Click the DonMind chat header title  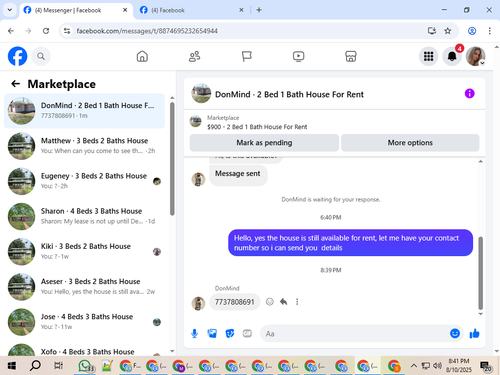coord(289,94)
